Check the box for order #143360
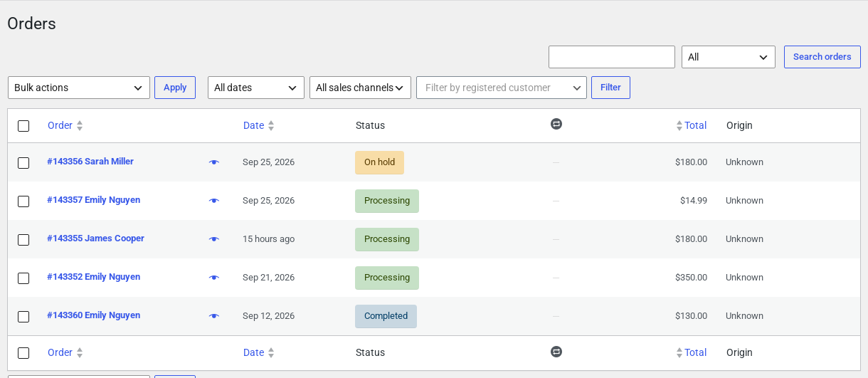Image resolution: width=868 pixels, height=378 pixels. [23, 317]
